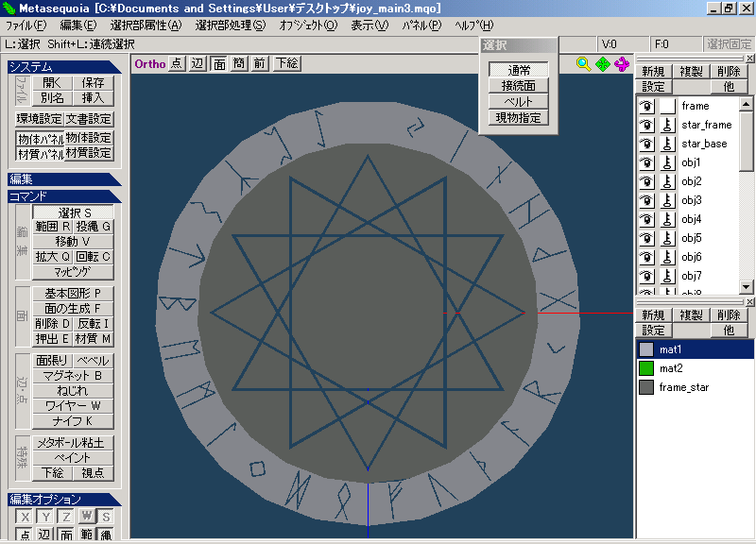The height and width of the screenshot is (544, 756).
Task: Open the オブジェクト(O) menu
Action: pos(308,25)
